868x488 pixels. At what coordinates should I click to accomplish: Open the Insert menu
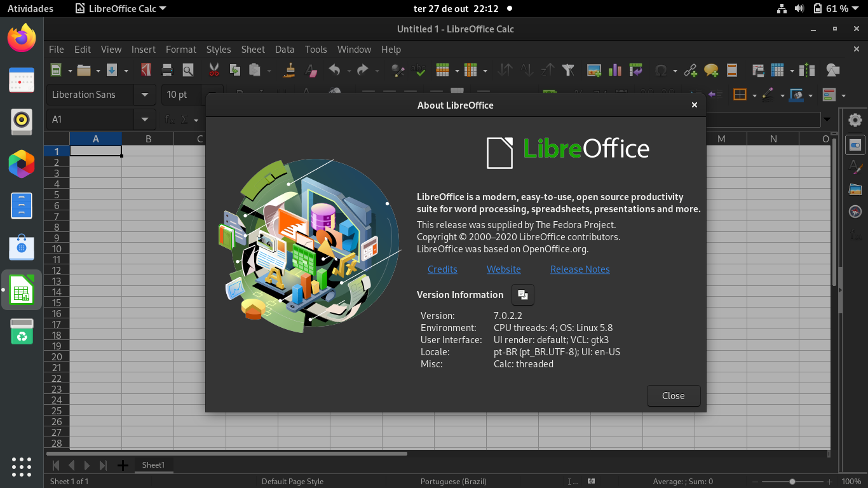144,49
